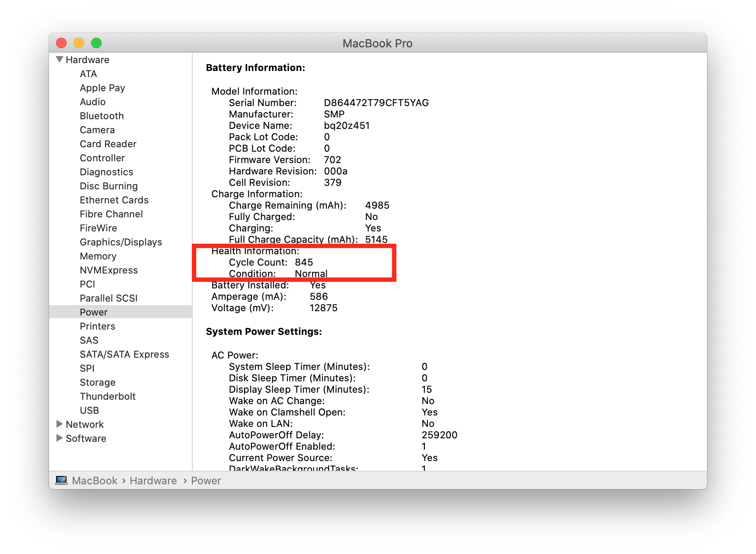Select SAS in the sidebar
The height and width of the screenshot is (554, 756).
point(89,340)
